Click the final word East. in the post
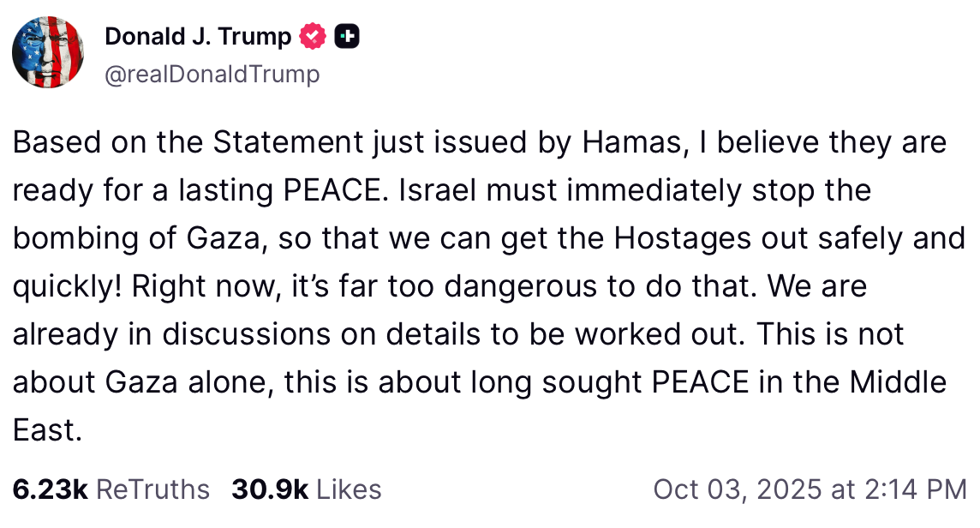Image resolution: width=980 pixels, height=528 pixels. tap(47, 430)
